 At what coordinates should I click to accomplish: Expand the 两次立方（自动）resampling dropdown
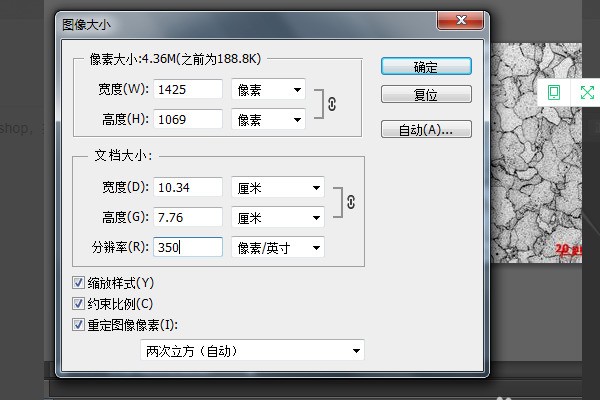[x=252, y=350]
